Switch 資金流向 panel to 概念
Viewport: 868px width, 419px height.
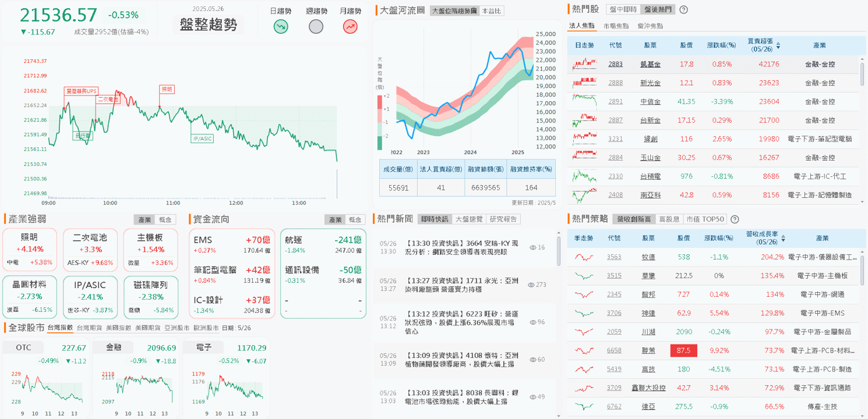(355, 219)
